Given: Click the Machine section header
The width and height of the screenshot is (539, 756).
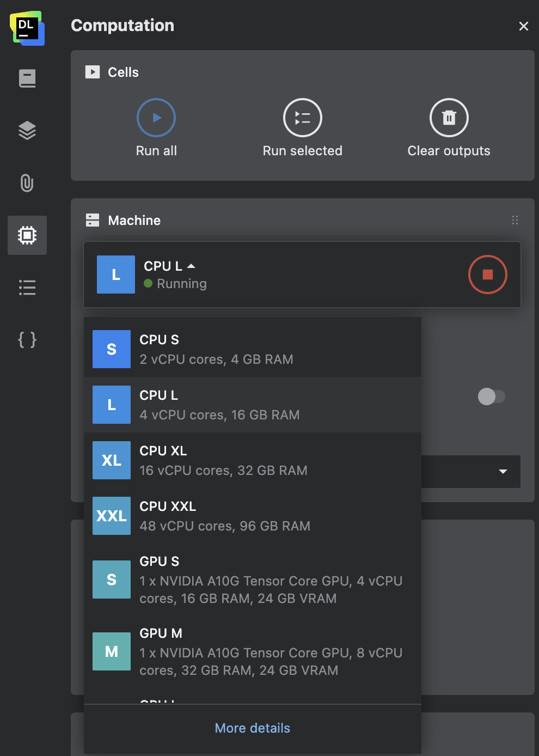Looking at the screenshot, I should point(134,220).
